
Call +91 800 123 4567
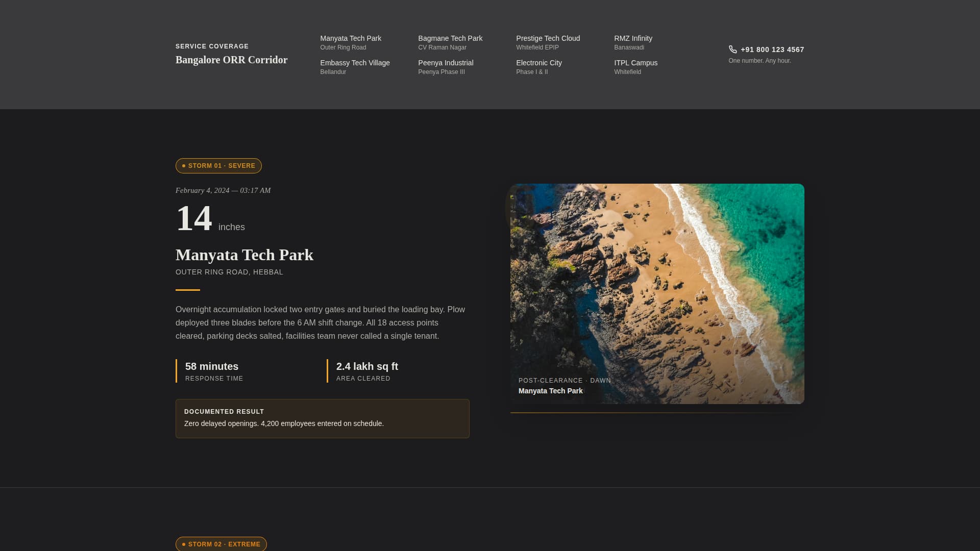(772, 49)
